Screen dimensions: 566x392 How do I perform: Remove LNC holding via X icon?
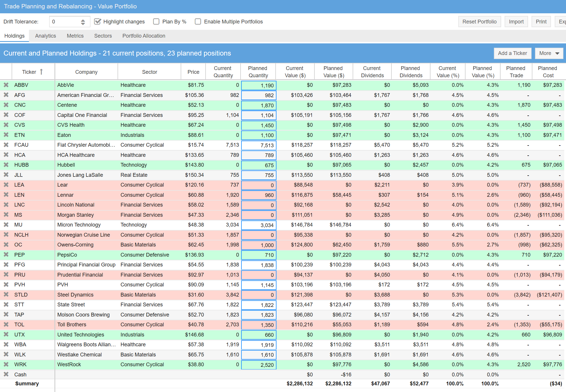pyautogui.click(x=6, y=205)
